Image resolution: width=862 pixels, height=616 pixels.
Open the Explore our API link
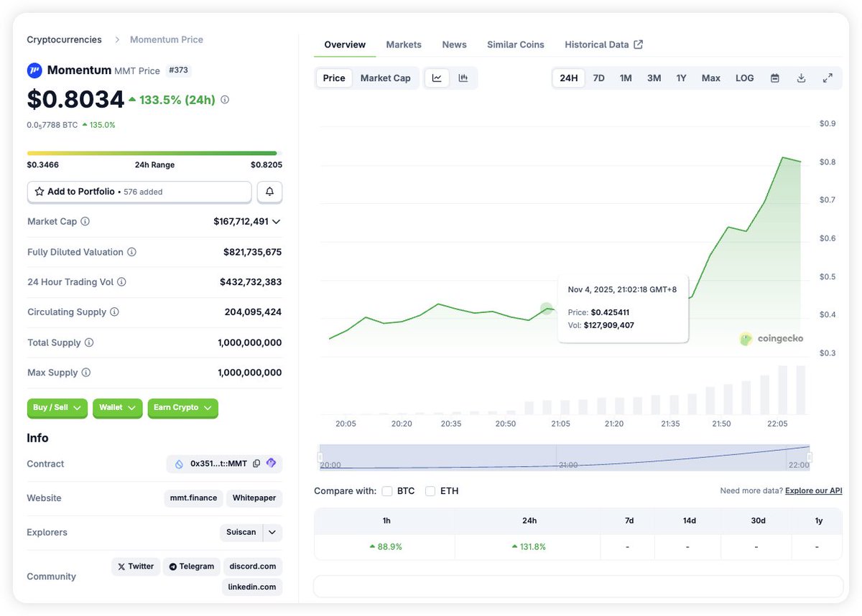[x=812, y=490]
